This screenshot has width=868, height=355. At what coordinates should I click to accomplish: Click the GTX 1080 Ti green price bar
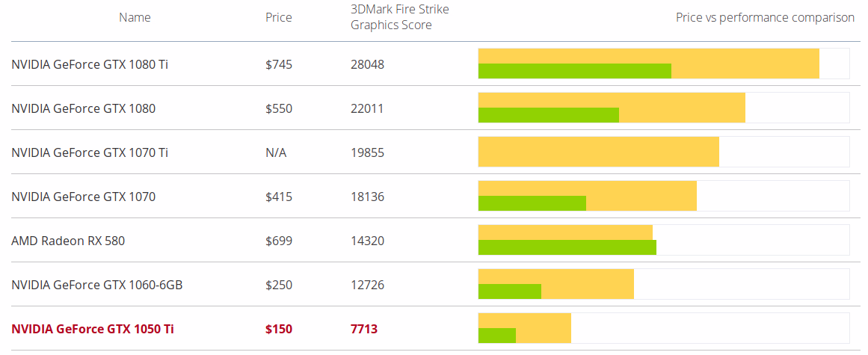(574, 71)
